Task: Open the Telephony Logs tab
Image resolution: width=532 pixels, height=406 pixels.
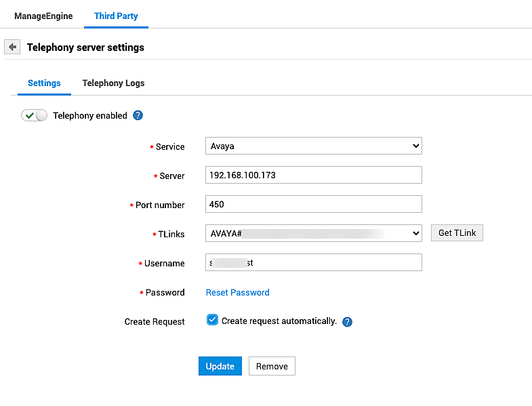Action: point(113,83)
